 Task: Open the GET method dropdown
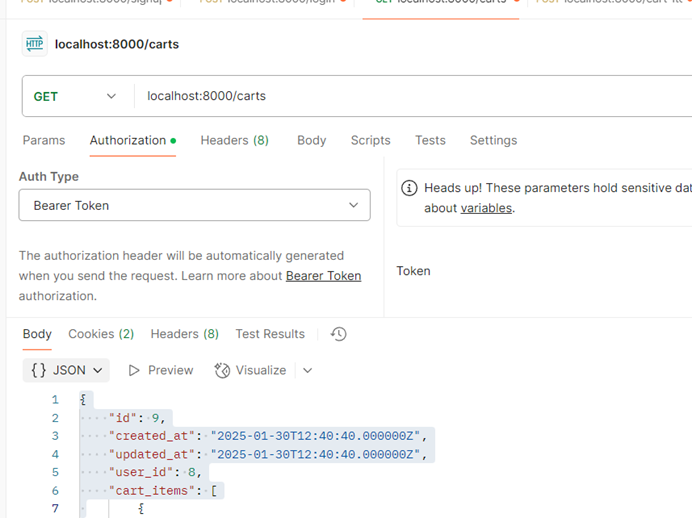click(75, 97)
